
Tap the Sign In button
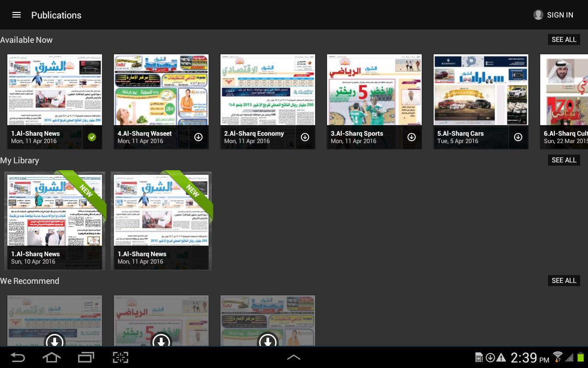click(x=554, y=15)
